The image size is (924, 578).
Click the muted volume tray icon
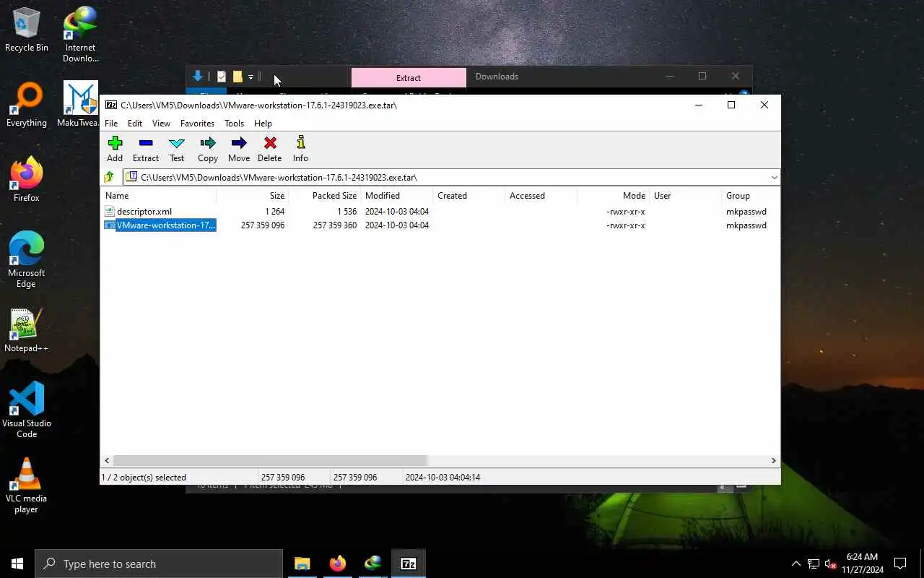(830, 564)
